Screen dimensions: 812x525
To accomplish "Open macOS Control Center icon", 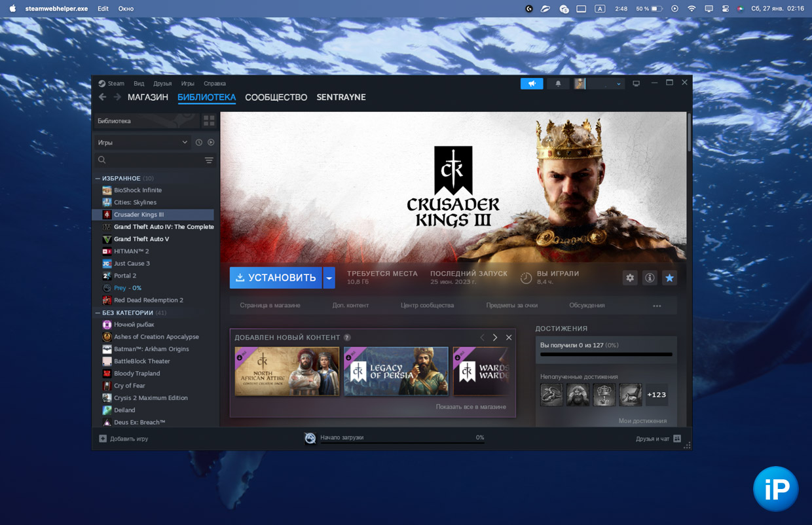I will (726, 9).
